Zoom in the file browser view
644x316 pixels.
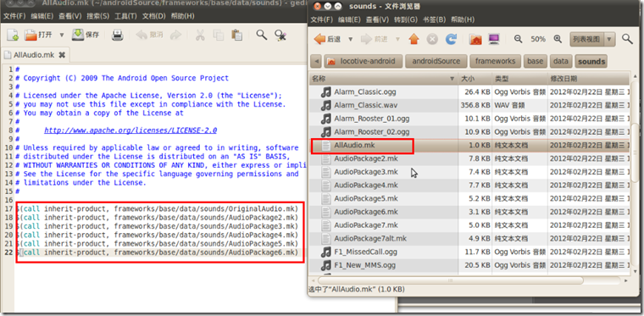[558, 39]
